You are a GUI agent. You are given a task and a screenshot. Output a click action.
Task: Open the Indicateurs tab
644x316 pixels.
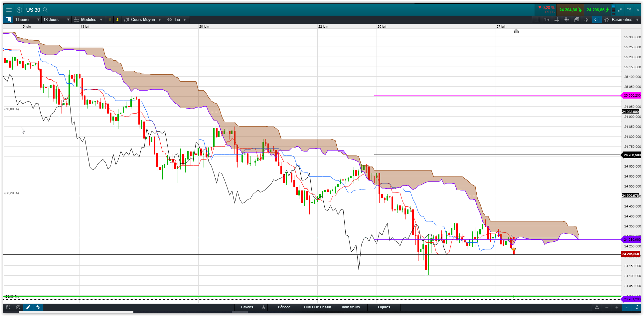pos(351,307)
